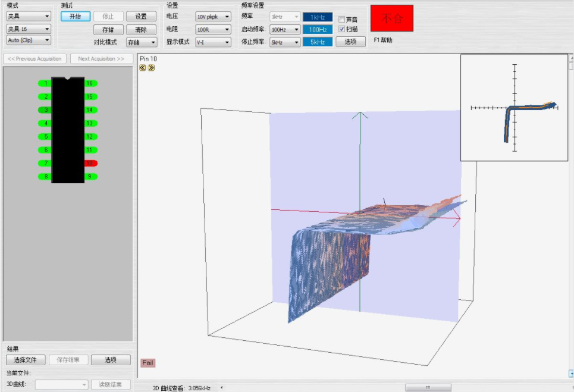Screen dimensions: 574x392
Task: Open the frequency 选项 options button
Action: [350, 42]
